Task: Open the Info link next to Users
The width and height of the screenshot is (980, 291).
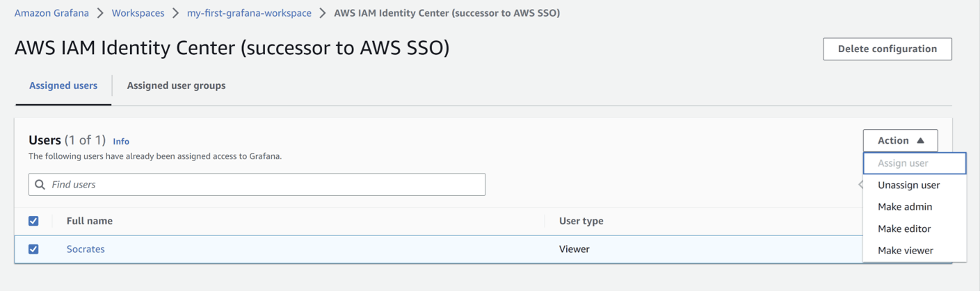Action: coord(121,141)
